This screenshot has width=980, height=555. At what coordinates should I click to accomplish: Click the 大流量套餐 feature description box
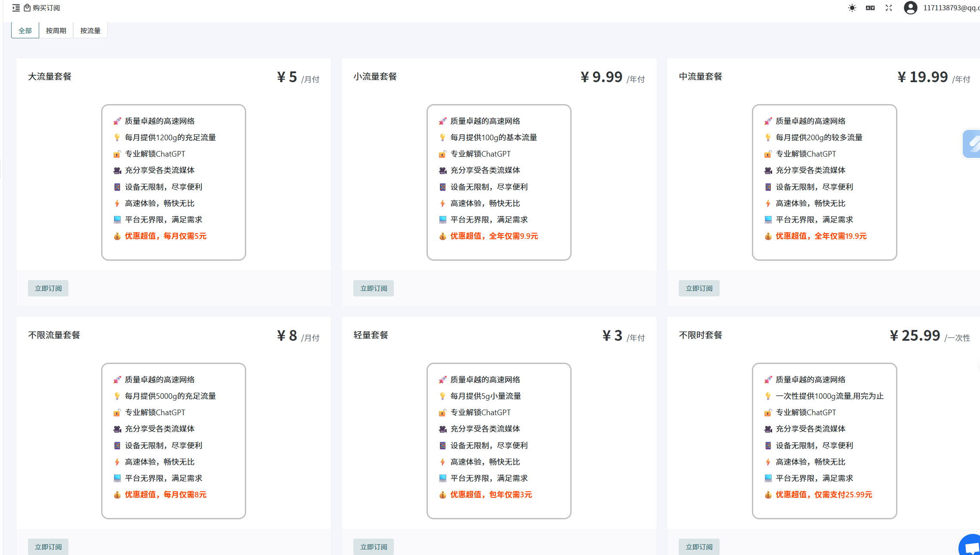[173, 182]
